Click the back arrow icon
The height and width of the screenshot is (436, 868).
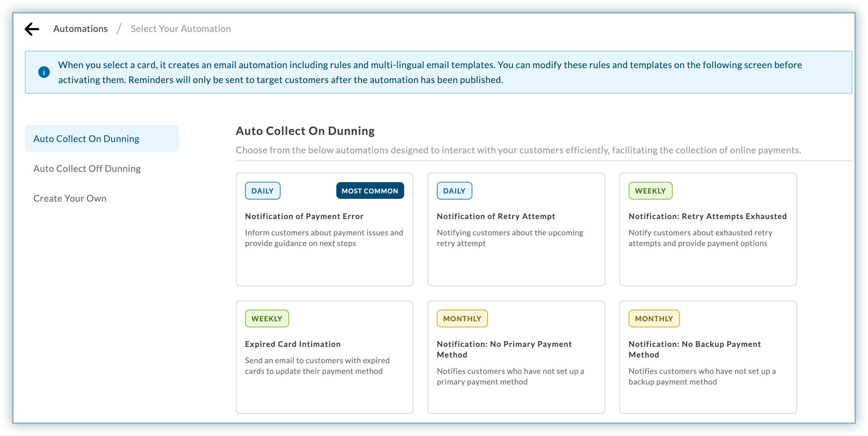pyautogui.click(x=32, y=29)
